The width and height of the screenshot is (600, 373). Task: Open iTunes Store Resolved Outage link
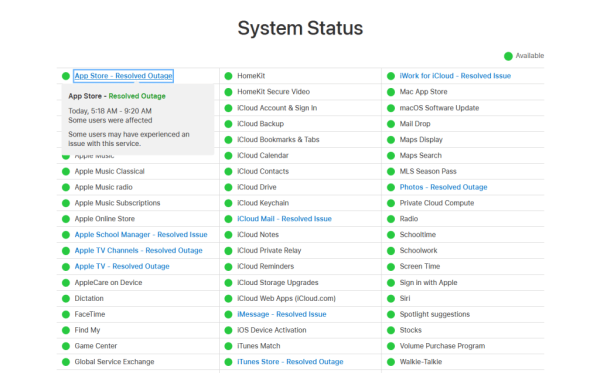click(290, 362)
